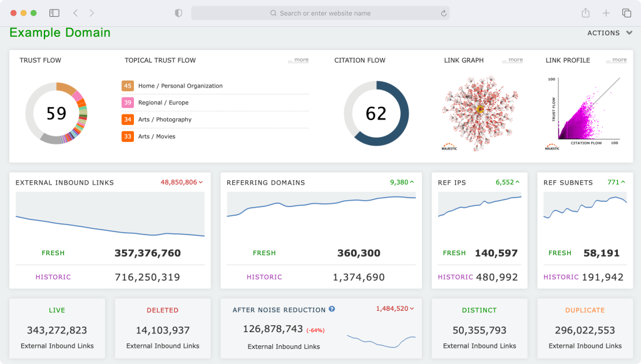This screenshot has height=364, width=641.
Task: Expand the 48,850,806 External Inbound Links change
Action: [182, 182]
